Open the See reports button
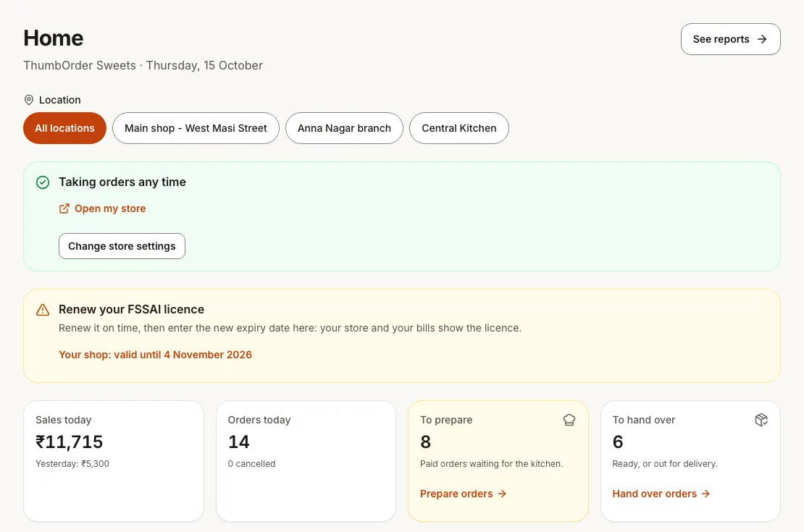This screenshot has width=804, height=532. point(730,39)
